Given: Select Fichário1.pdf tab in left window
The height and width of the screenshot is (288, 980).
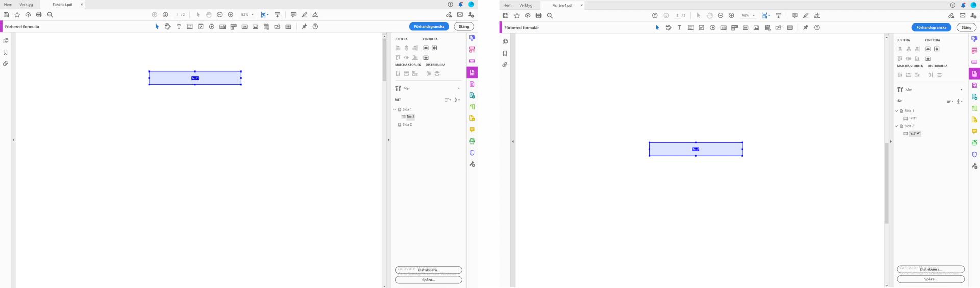Looking at the screenshot, I should click(62, 5).
